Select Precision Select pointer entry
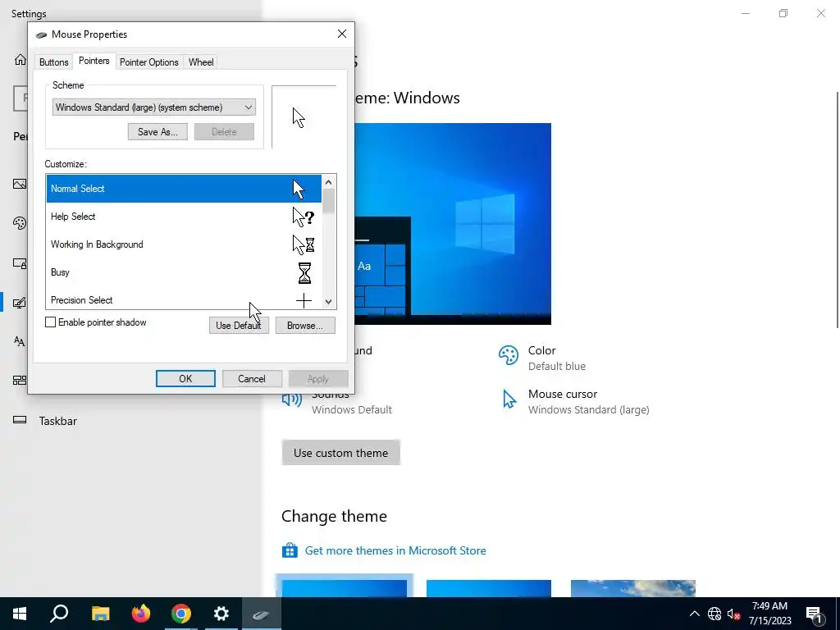The width and height of the screenshot is (840, 630). pos(184,299)
